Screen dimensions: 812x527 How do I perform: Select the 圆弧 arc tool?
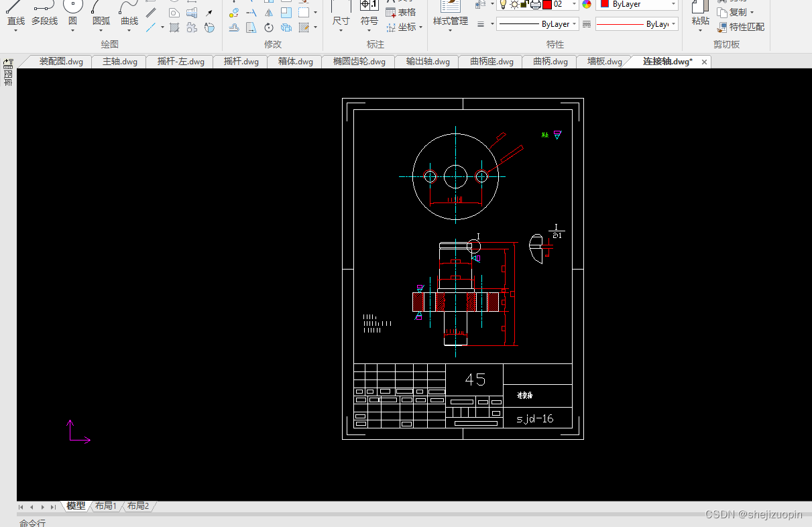(x=101, y=13)
